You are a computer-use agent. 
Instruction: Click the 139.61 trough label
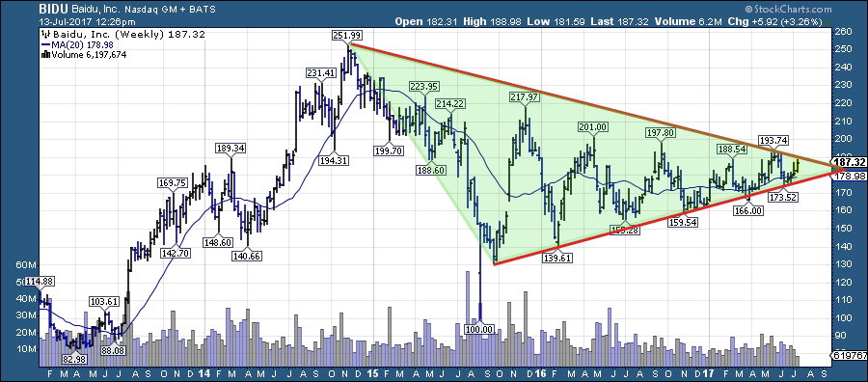click(x=558, y=258)
